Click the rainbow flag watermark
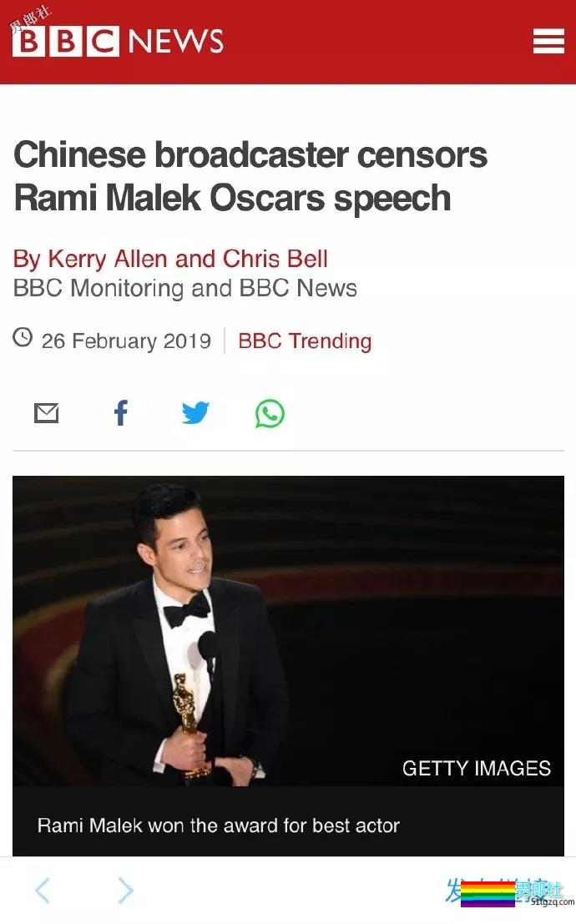Image resolution: width=576 pixels, height=924 pixels. coord(488,894)
